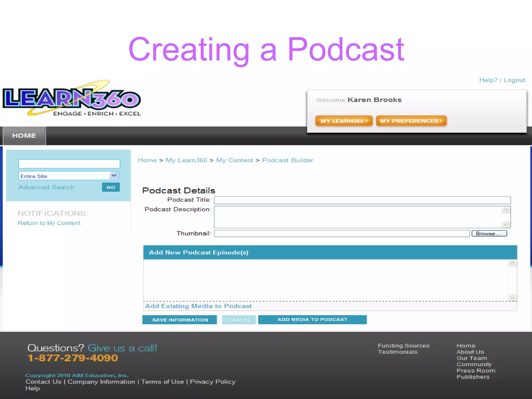Viewport: 532px width, 399px height.
Task: Click episode list scrollbar down arrow
Action: 512,297
